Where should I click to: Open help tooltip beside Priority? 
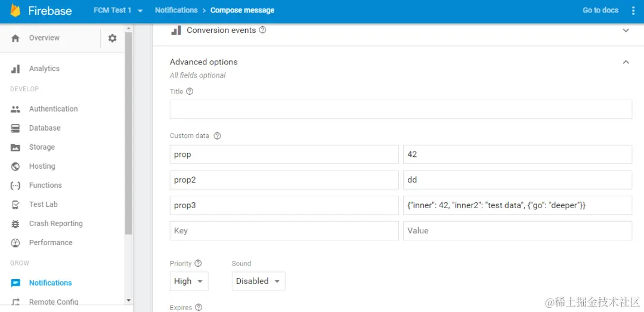198,264
